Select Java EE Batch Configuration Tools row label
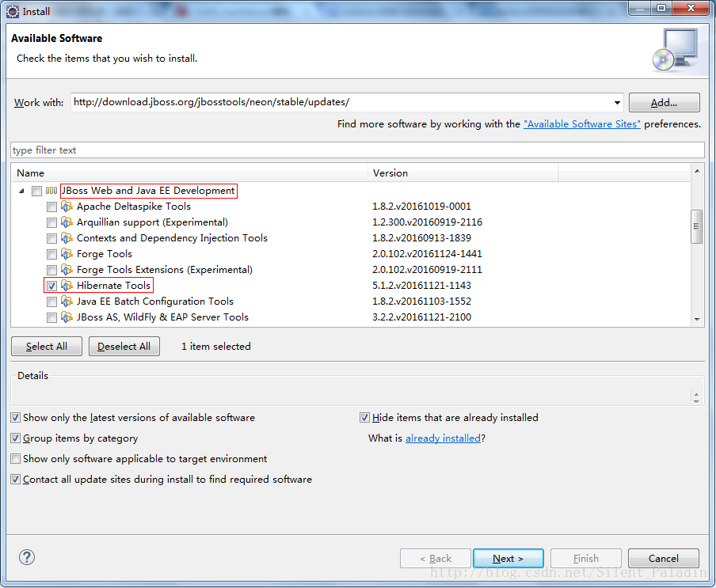 (154, 302)
